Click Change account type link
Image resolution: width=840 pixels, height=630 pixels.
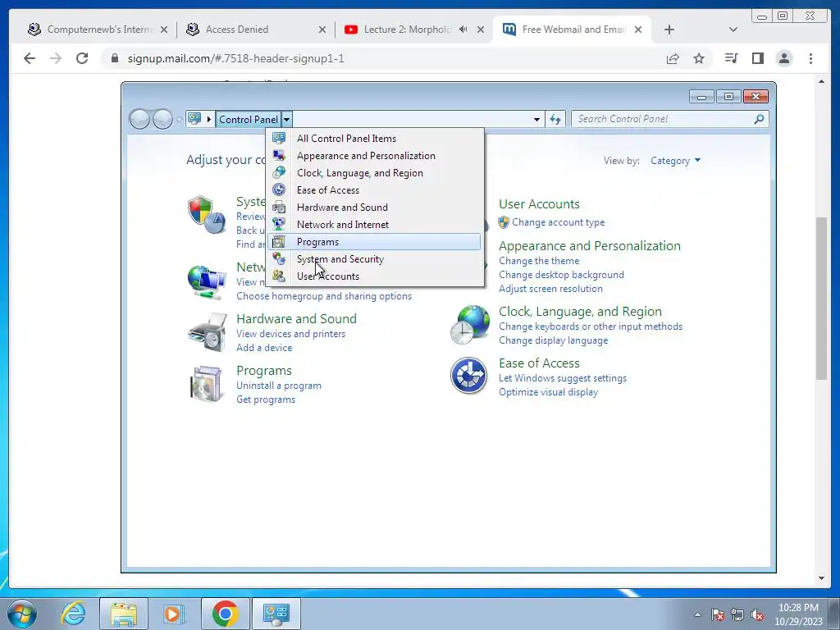[558, 222]
